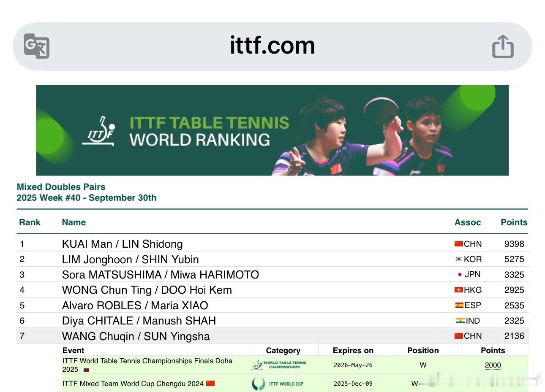Click points value 2136
The width and height of the screenshot is (545, 392).
[514, 336]
